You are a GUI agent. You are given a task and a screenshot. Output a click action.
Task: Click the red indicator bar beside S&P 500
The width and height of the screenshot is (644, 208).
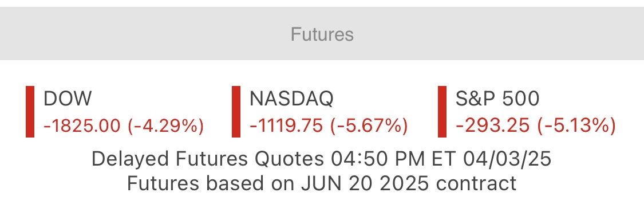(442, 111)
